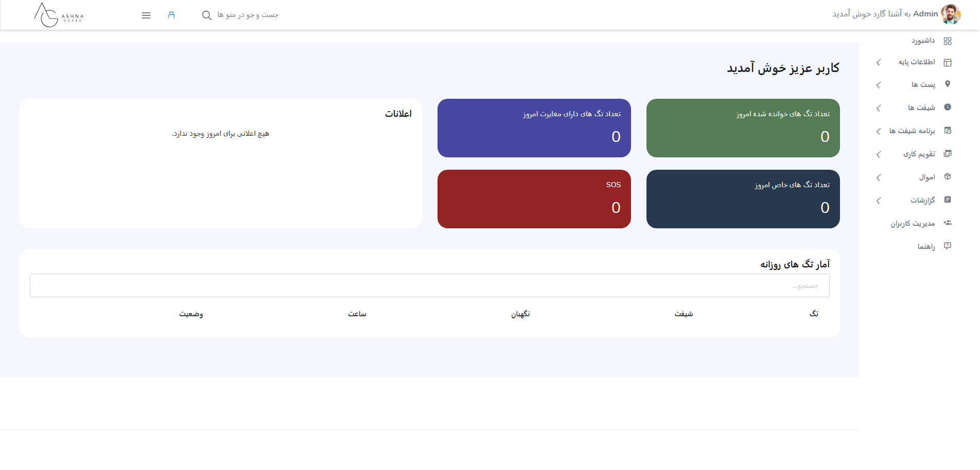Image resolution: width=980 pixels, height=470 pixels.
Task: Expand اطلاعات پایه chevron arrow
Action: click(x=879, y=62)
